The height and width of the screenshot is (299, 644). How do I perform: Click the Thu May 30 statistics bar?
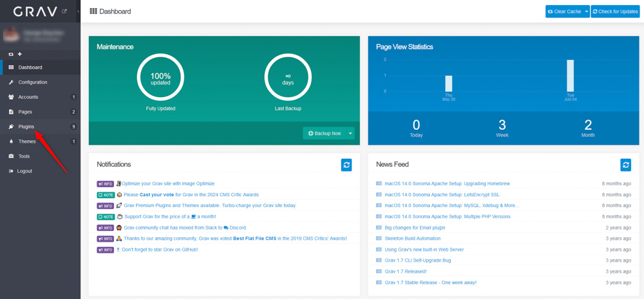[448, 84]
